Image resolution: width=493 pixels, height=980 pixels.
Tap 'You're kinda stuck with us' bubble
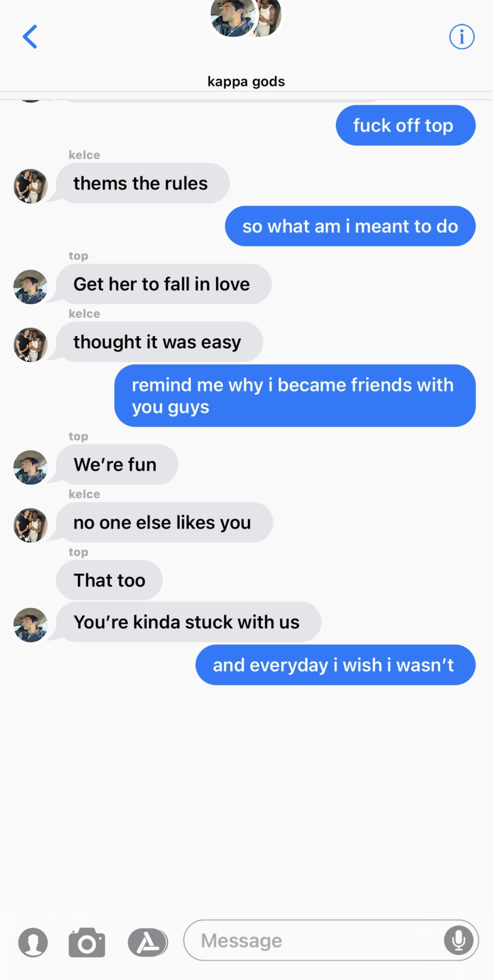189,622
